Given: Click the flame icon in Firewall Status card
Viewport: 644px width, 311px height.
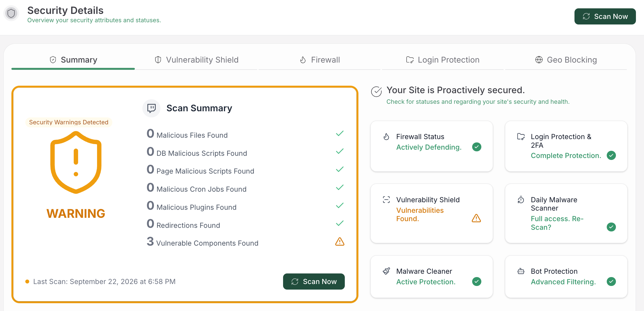Looking at the screenshot, I should 387,137.
